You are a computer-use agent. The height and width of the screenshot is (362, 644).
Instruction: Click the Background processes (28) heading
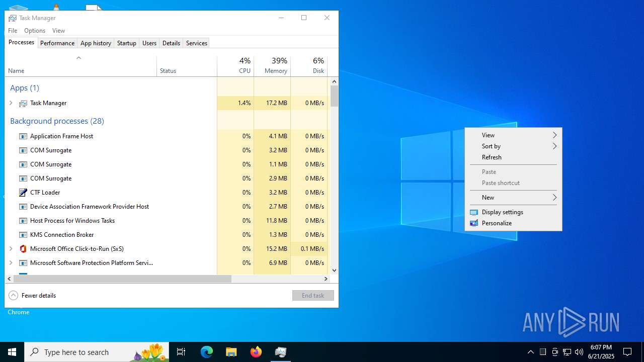click(x=57, y=121)
